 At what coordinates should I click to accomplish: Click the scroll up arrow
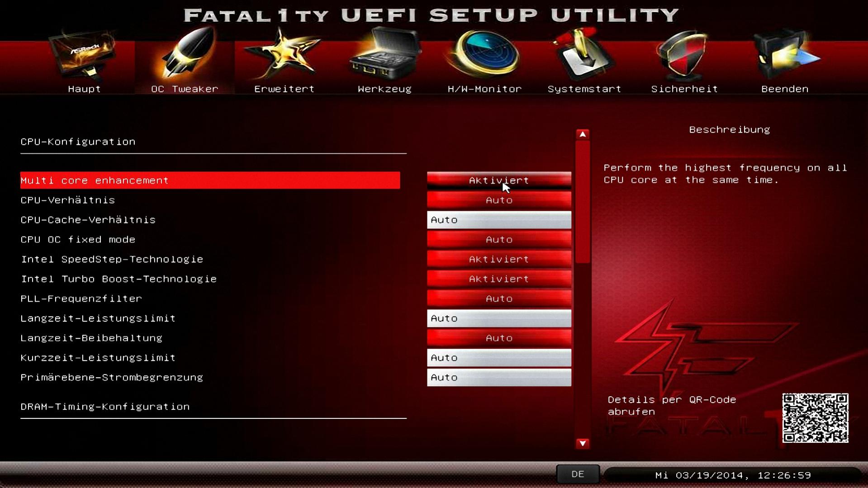click(583, 134)
